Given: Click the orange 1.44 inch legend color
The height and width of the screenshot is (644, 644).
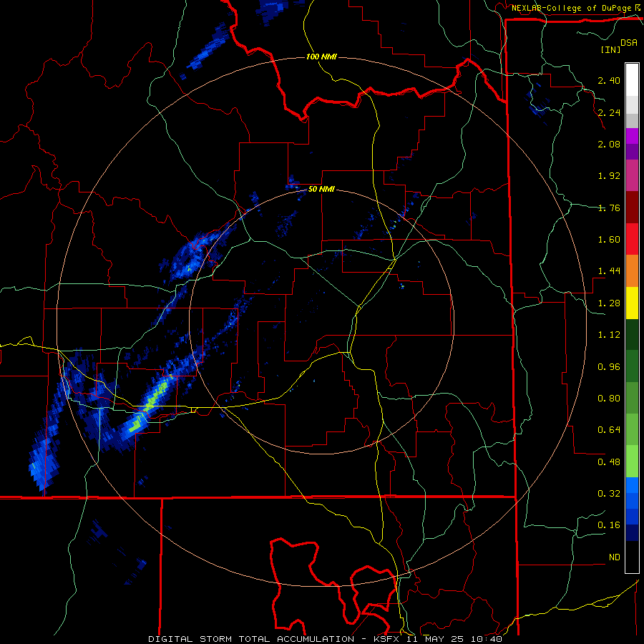Looking at the screenshot, I should [x=632, y=271].
